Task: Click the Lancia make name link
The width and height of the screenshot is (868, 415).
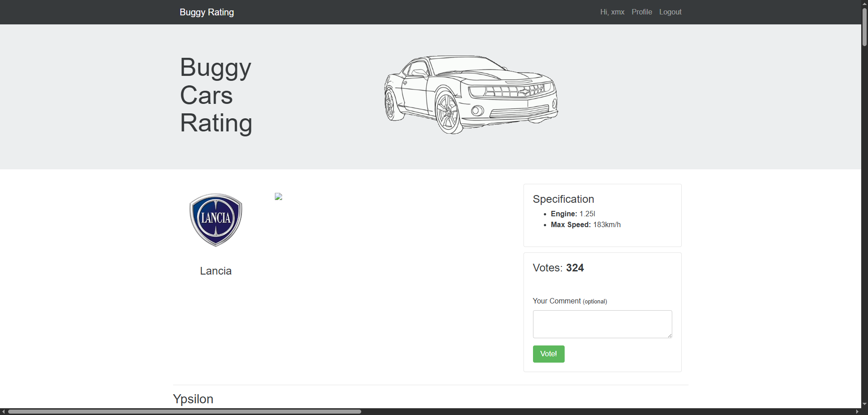Action: click(216, 271)
